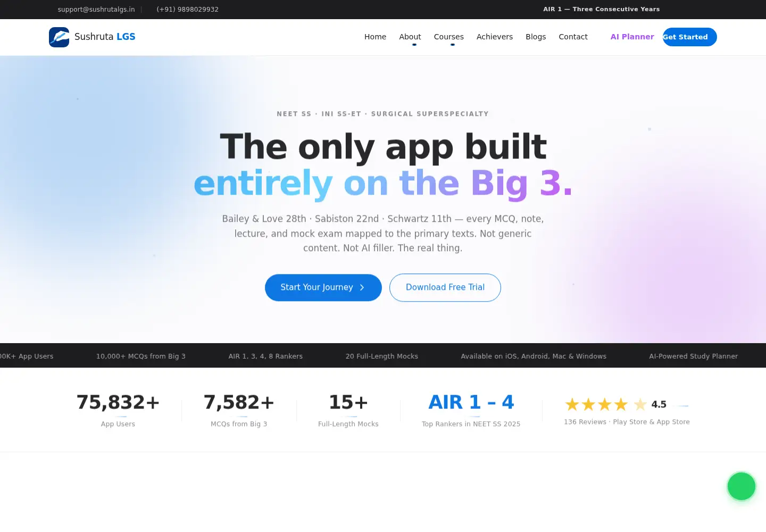
Task: Click the 'The only app built' heading
Action: click(383, 146)
